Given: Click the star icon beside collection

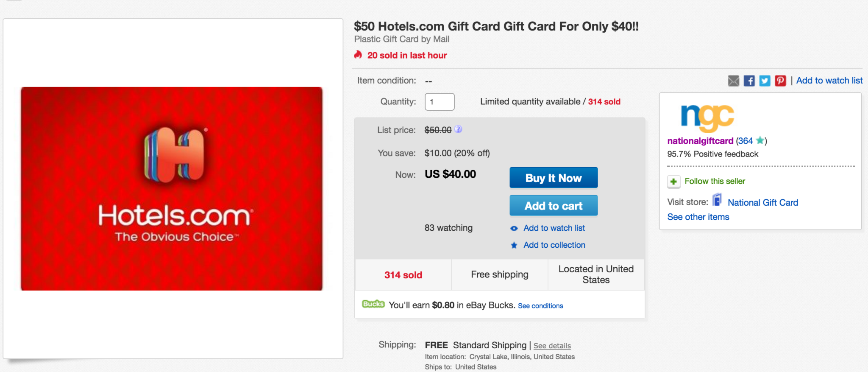Looking at the screenshot, I should pyautogui.click(x=514, y=245).
